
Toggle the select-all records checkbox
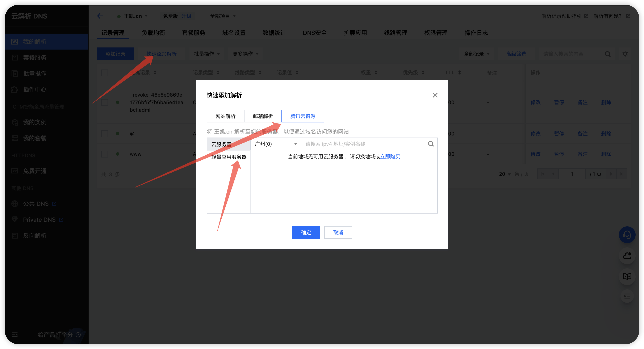tap(105, 73)
